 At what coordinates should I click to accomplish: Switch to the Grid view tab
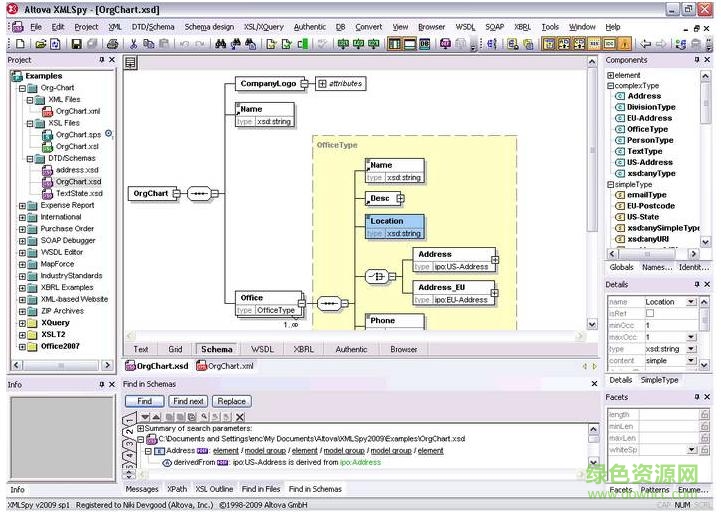[x=175, y=349]
